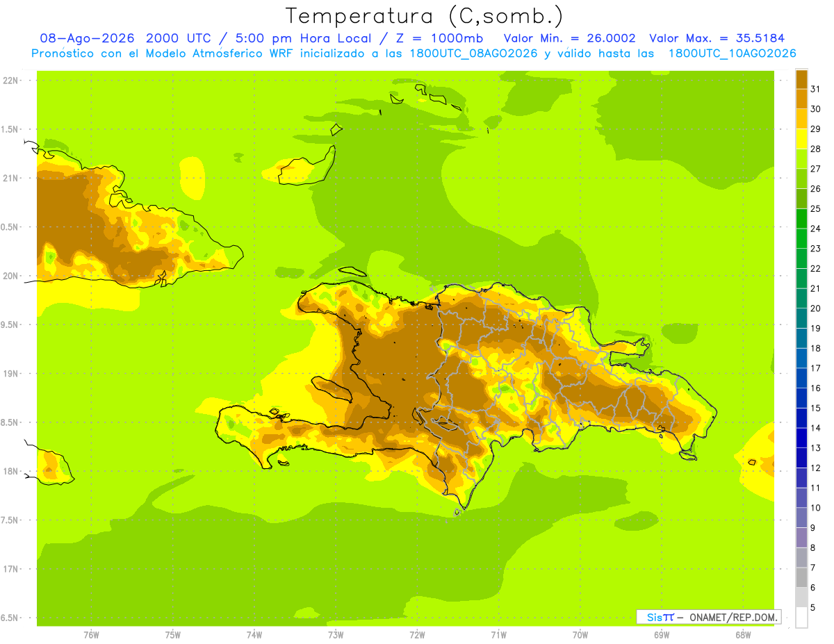Viewport: 834px width, 644px height.
Task: Pick the yellow legend swatch between 28 and 29
Action: tap(801, 139)
